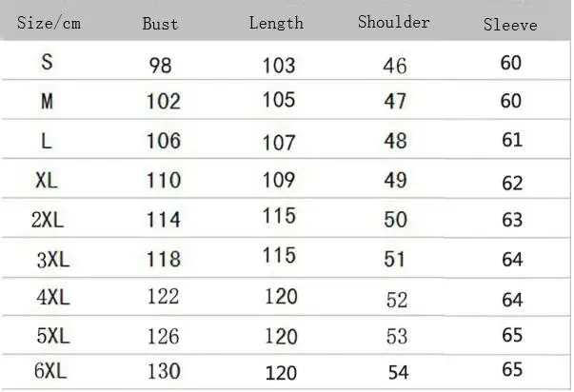Click the Bust column header
The image size is (574, 392).
[x=160, y=24]
